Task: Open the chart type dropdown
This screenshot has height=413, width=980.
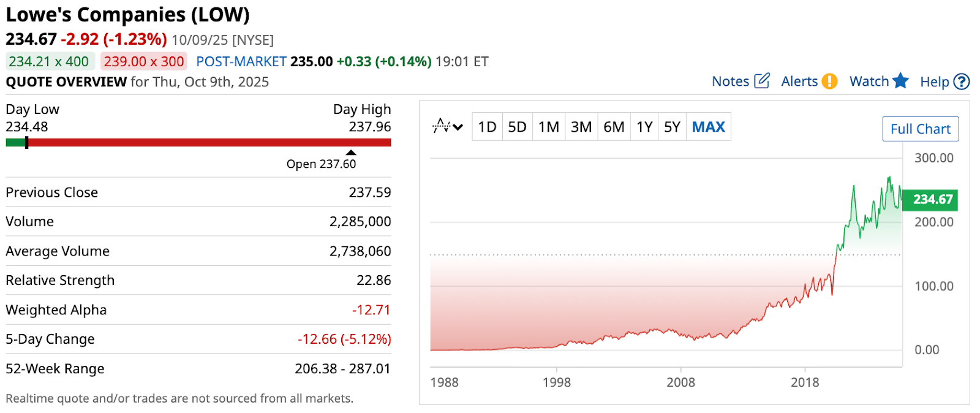Action: click(448, 127)
